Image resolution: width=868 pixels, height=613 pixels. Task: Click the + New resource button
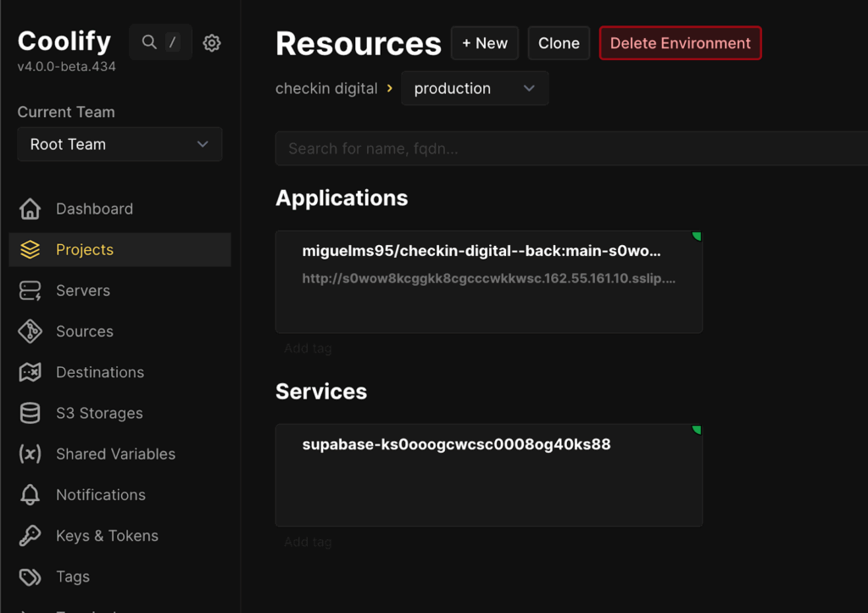[484, 43]
